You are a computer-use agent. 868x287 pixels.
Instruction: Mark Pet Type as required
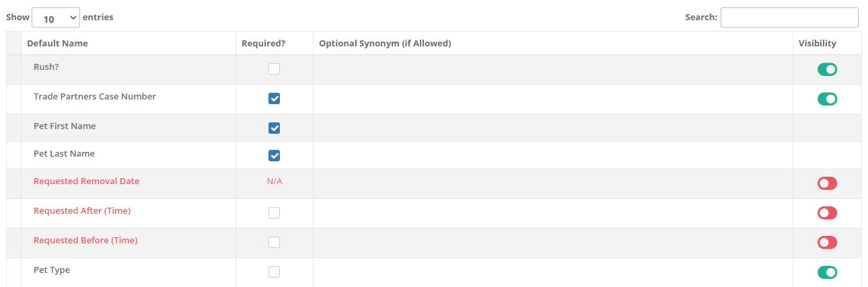[274, 272]
